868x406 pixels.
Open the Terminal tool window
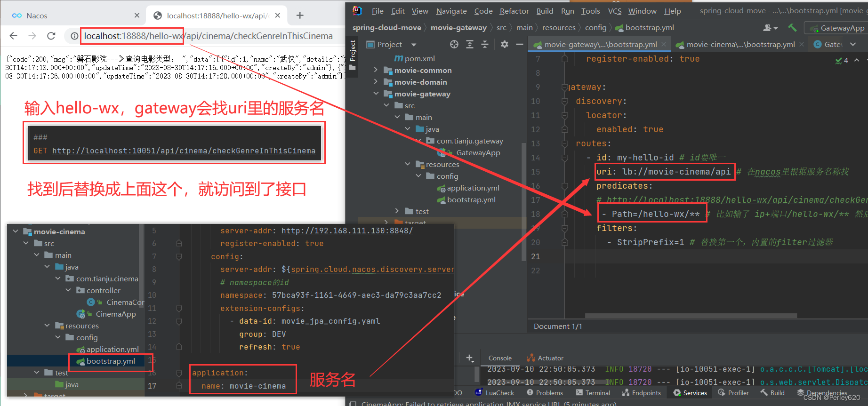point(593,393)
